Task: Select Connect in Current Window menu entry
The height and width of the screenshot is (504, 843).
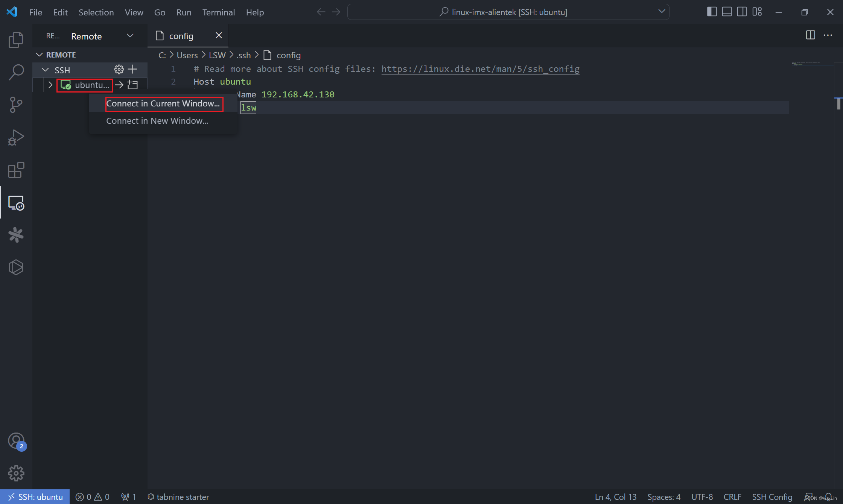Action: (x=163, y=104)
